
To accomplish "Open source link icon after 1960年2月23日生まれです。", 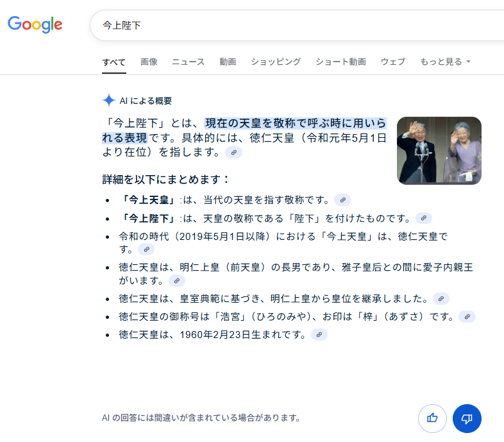I will [x=319, y=335].
